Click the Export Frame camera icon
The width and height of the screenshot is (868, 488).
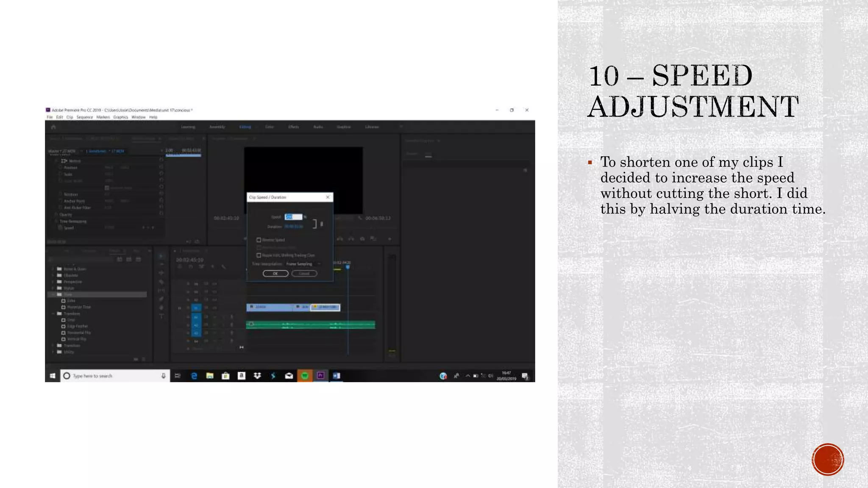click(362, 239)
